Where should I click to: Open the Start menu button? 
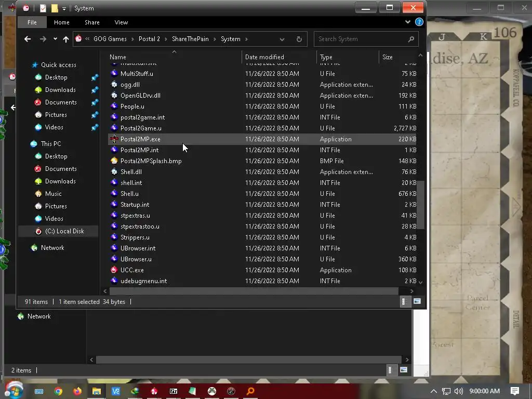[14, 391]
